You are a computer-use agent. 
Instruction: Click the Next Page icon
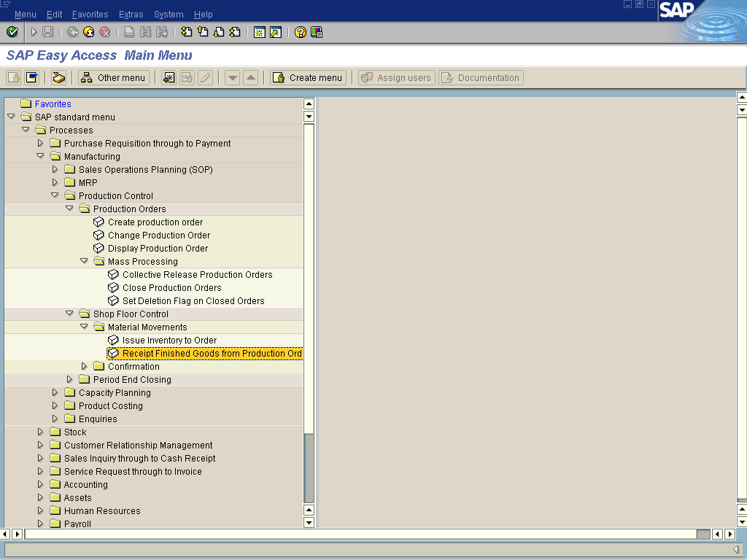tap(219, 32)
